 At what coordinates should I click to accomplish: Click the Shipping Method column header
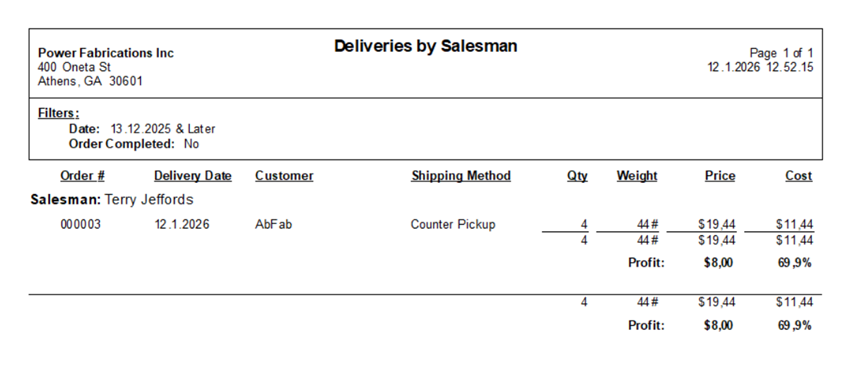point(461,176)
